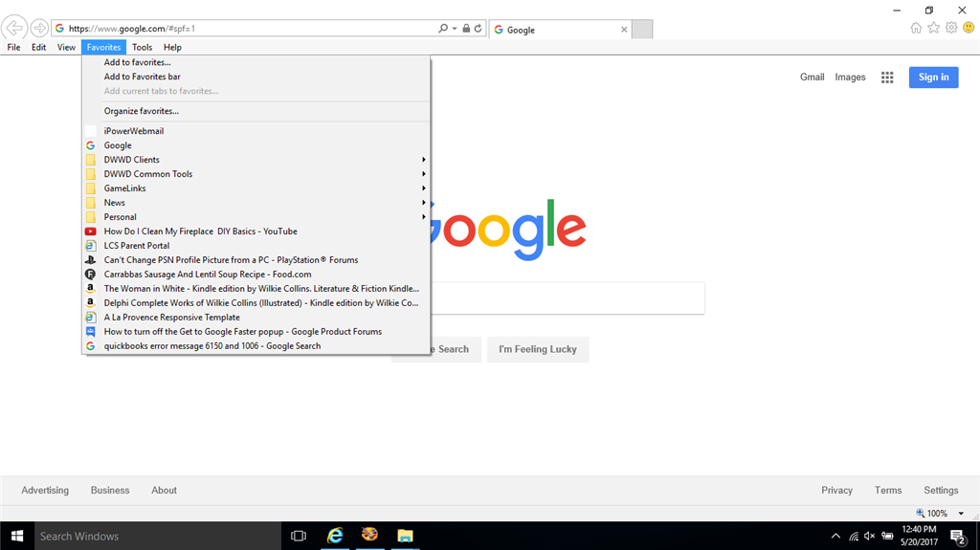Open the File menu
This screenshot has width=980, height=550.
coord(13,47)
